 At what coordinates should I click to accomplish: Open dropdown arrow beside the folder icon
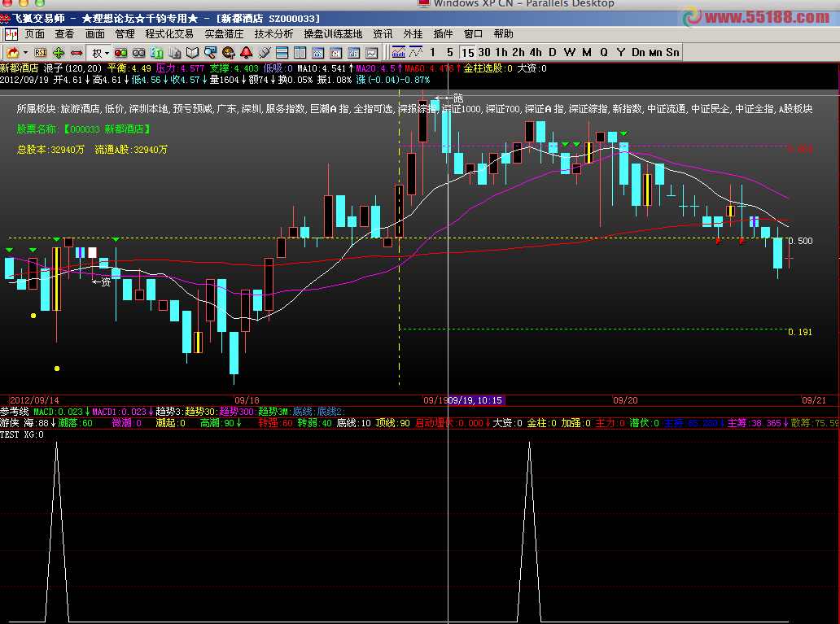pyautogui.click(x=26, y=53)
